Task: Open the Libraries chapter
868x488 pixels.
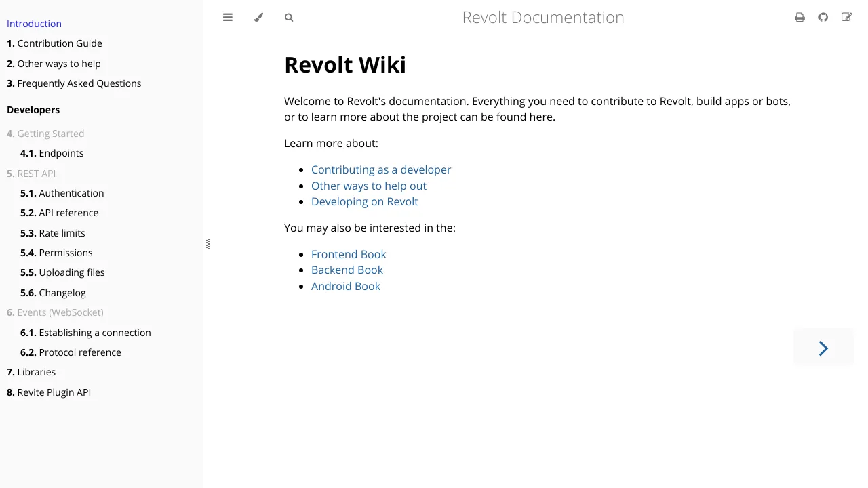Action: tap(31, 372)
